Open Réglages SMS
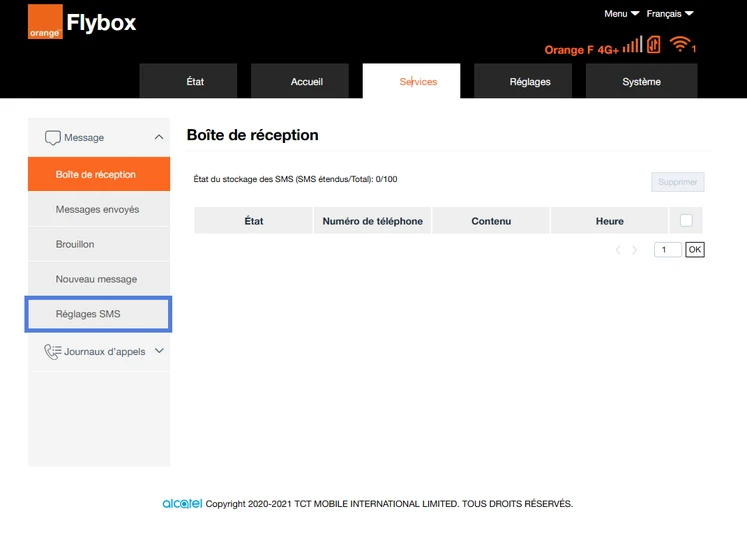The image size is (747, 546). [x=99, y=314]
